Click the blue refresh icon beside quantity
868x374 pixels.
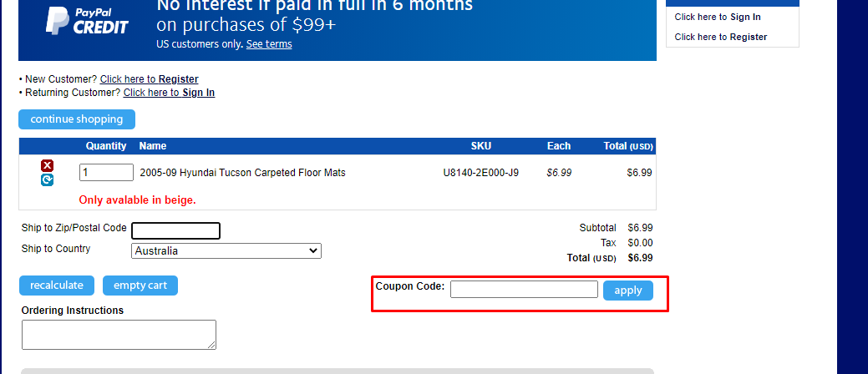tap(47, 179)
